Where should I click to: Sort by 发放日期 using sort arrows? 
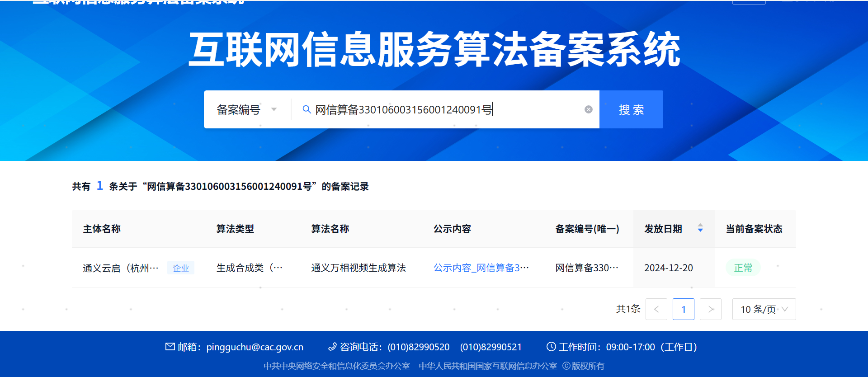pyautogui.click(x=700, y=228)
